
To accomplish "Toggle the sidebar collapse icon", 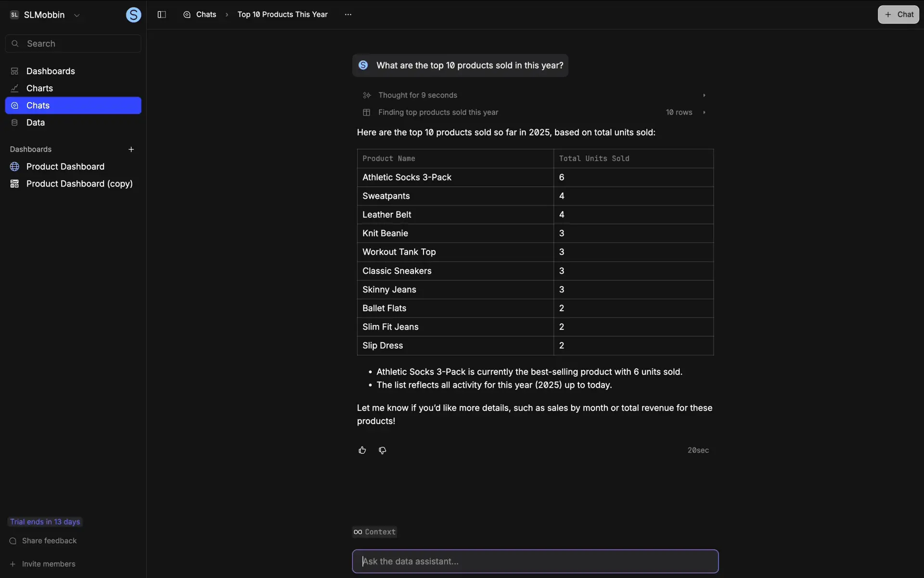I will (162, 14).
